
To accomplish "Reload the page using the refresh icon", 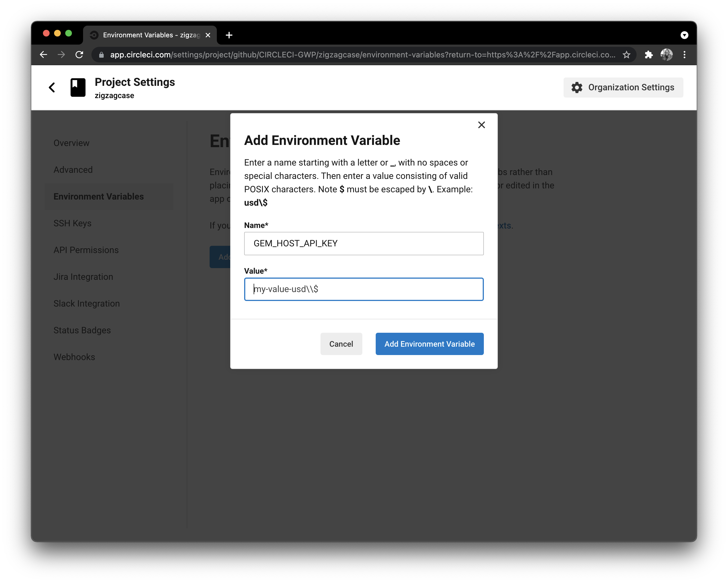I will (x=79, y=54).
